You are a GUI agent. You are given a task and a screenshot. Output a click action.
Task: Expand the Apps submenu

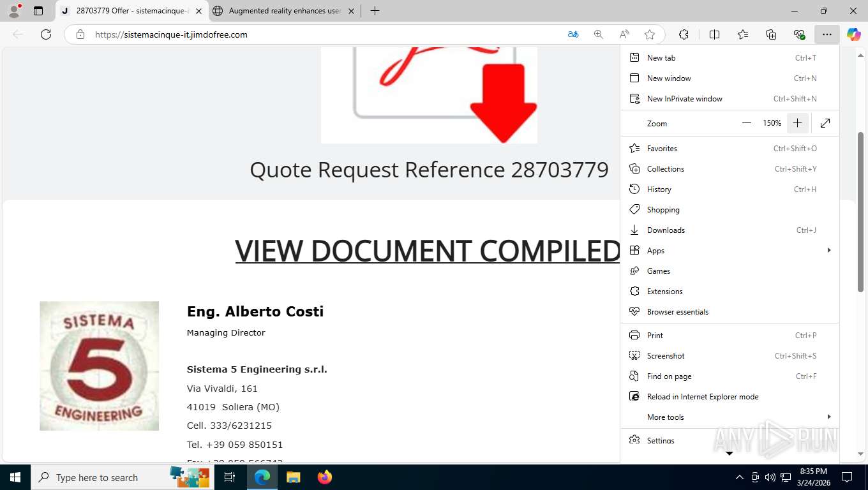730,250
